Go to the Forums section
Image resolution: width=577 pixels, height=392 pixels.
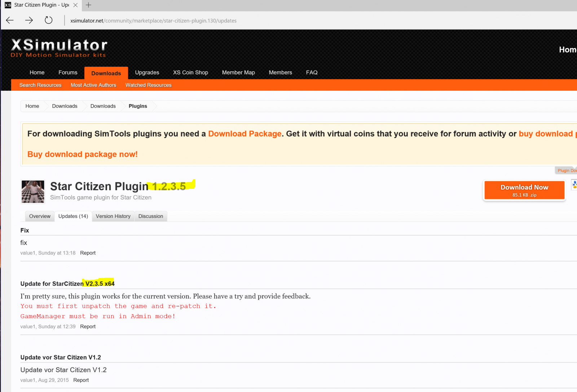pos(68,72)
